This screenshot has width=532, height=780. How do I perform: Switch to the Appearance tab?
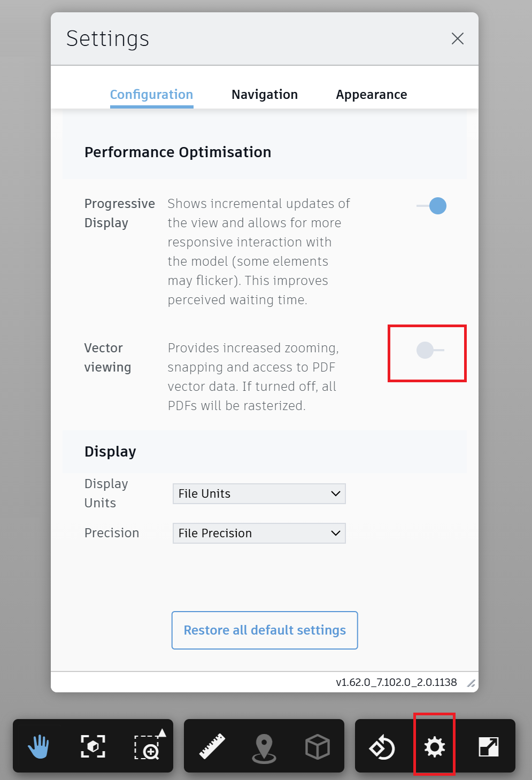(372, 95)
